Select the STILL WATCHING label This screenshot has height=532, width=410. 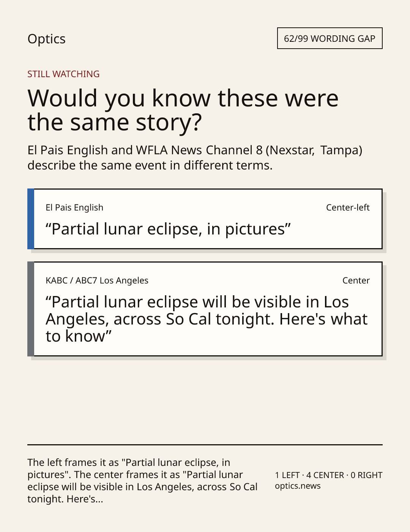(x=63, y=74)
